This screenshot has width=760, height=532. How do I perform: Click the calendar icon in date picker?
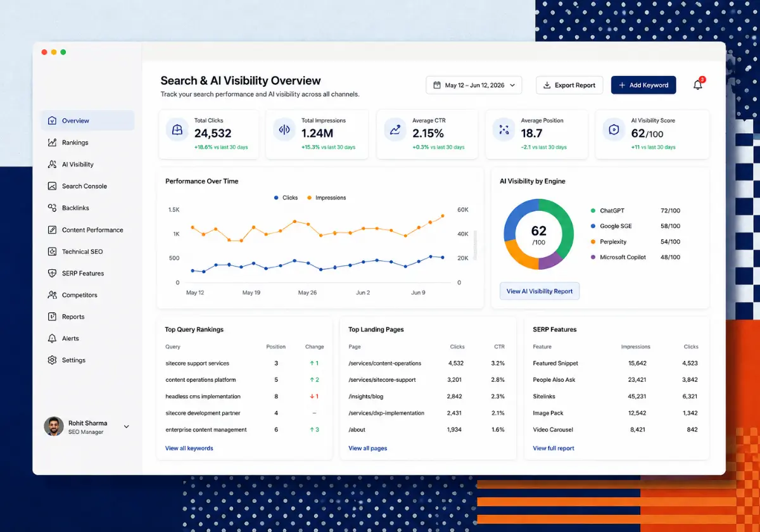click(x=437, y=85)
